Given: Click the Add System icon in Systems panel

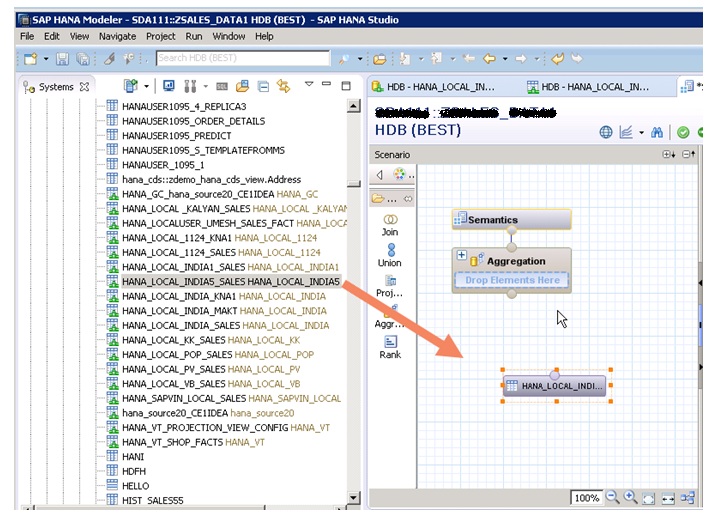Looking at the screenshot, I should pos(131,86).
